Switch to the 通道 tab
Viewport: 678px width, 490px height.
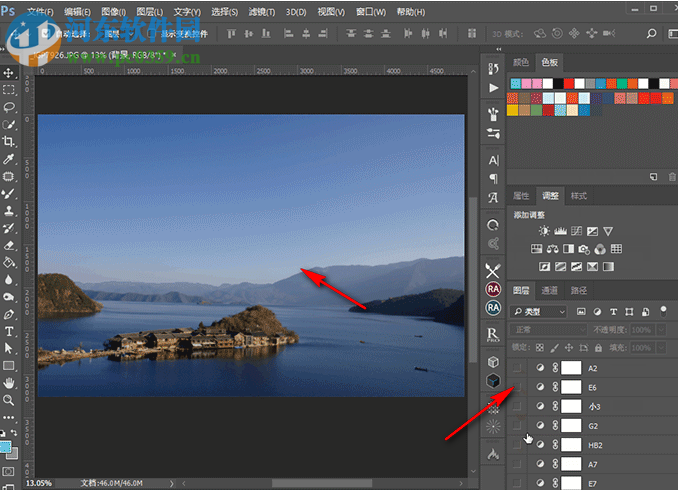(550, 290)
